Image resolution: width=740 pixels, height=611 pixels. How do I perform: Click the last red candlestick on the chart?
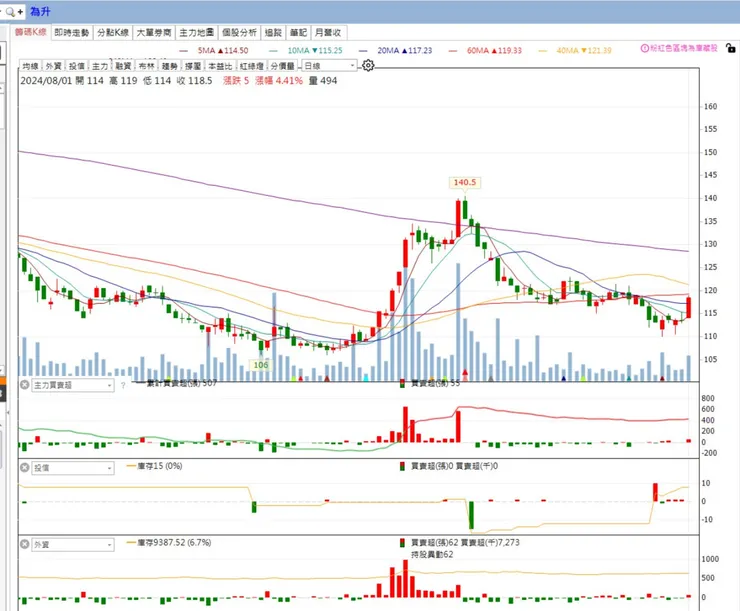689,307
